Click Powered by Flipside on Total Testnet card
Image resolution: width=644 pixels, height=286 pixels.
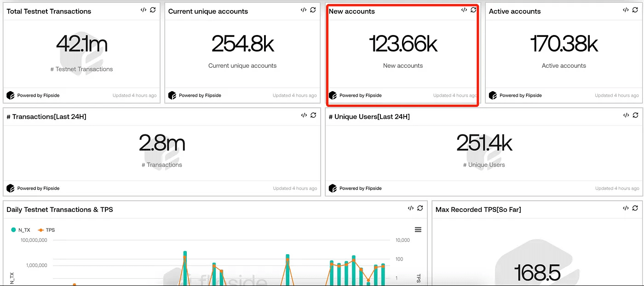38,95
